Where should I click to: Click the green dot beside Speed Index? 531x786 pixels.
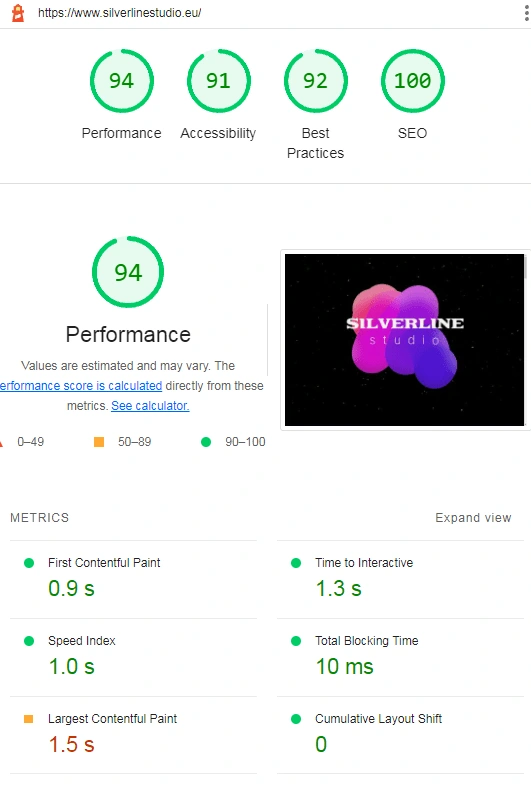point(29,641)
